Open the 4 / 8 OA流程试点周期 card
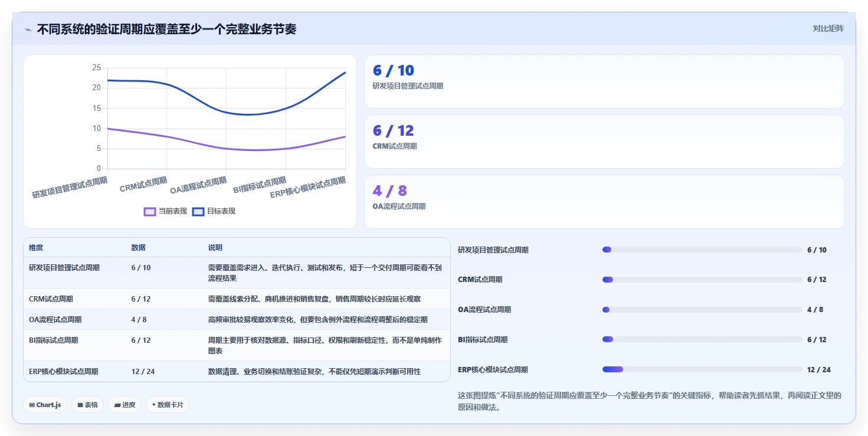 click(604, 202)
